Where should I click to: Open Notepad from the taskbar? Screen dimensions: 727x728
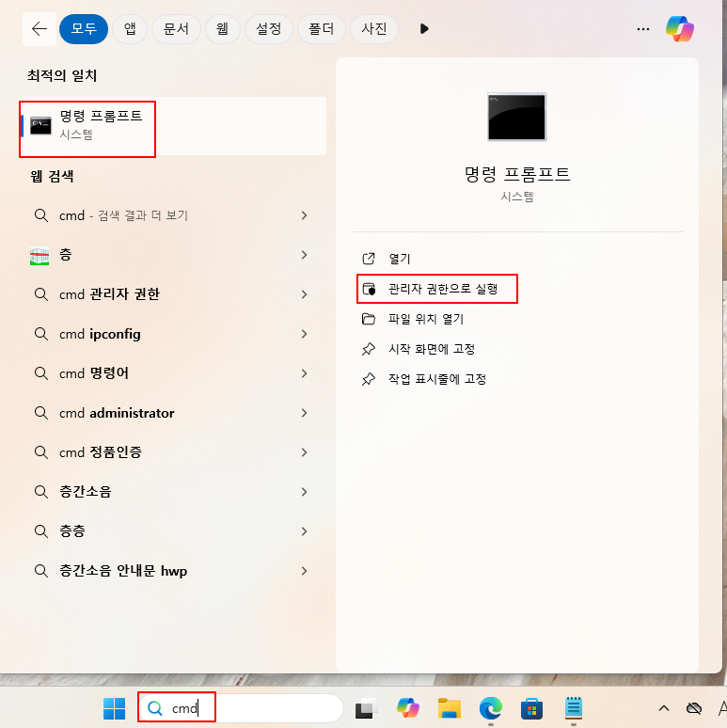pos(574,708)
